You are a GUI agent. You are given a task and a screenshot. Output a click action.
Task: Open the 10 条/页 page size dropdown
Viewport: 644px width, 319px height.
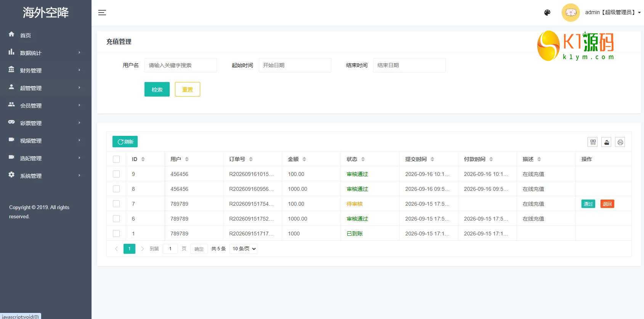[x=244, y=249]
